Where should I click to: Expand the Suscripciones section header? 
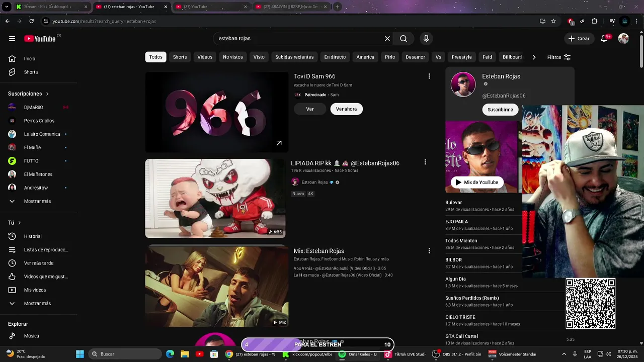pos(29,94)
